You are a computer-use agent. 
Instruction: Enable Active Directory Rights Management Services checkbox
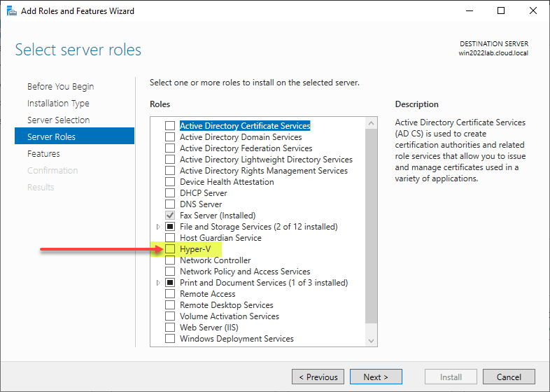click(x=170, y=171)
